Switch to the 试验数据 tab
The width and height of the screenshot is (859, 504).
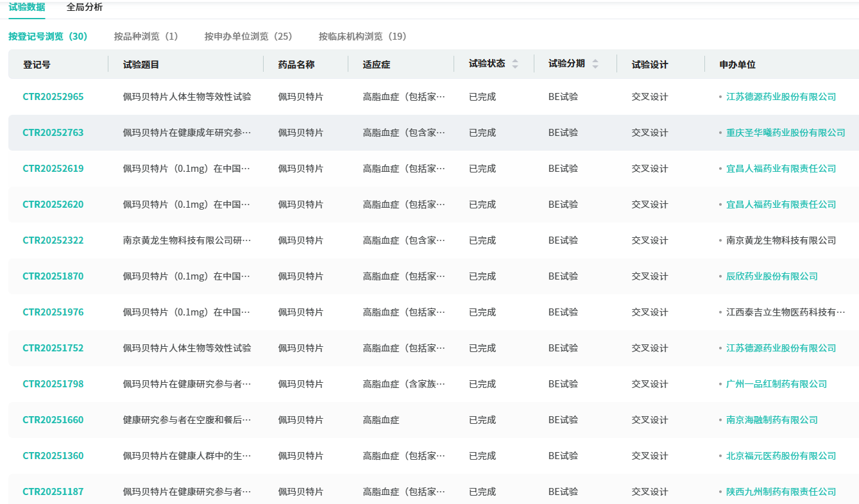[27, 7]
